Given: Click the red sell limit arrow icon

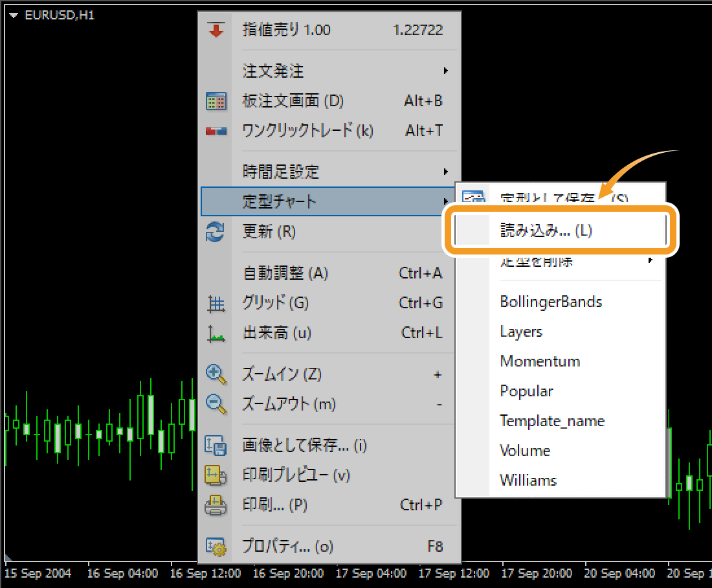Looking at the screenshot, I should pos(216,30).
